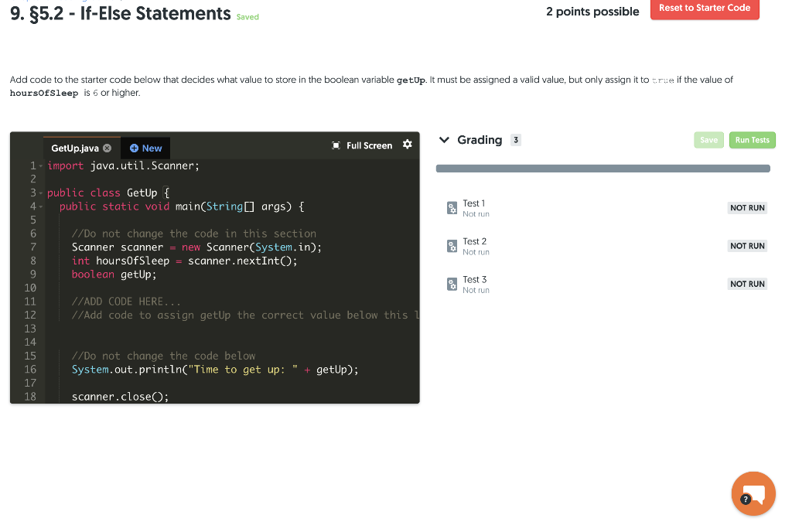Click the Grading heading text
Image resolution: width=792 pixels, height=532 pixels.
coord(480,140)
